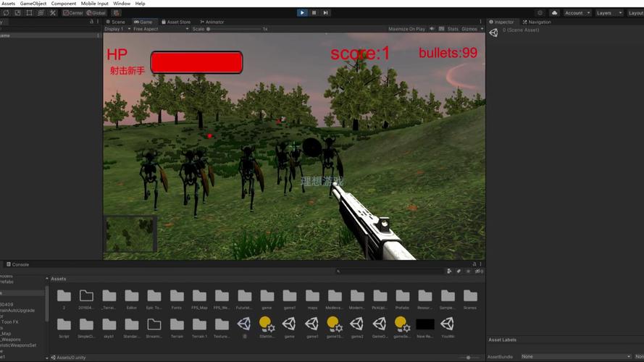Image resolution: width=644 pixels, height=362 pixels.
Task: Open the AssetBundle None dropdown
Action: [x=576, y=357]
